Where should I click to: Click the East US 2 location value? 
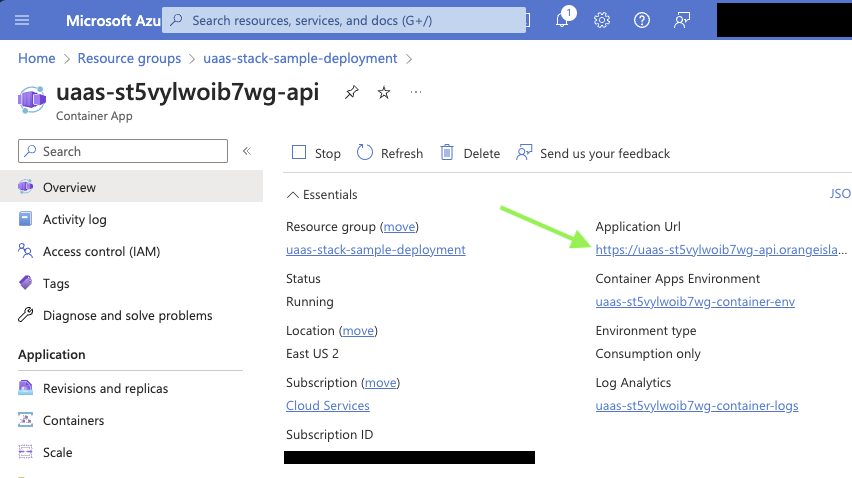tap(312, 354)
